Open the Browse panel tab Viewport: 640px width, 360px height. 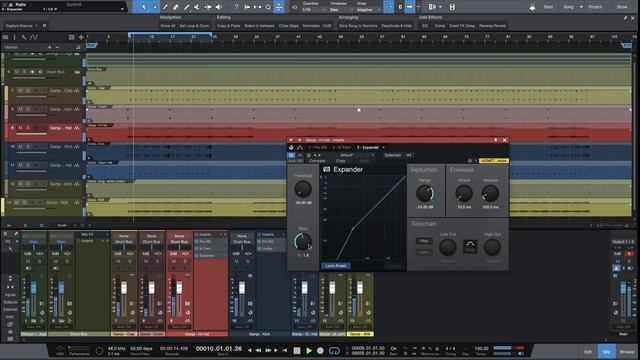point(627,351)
